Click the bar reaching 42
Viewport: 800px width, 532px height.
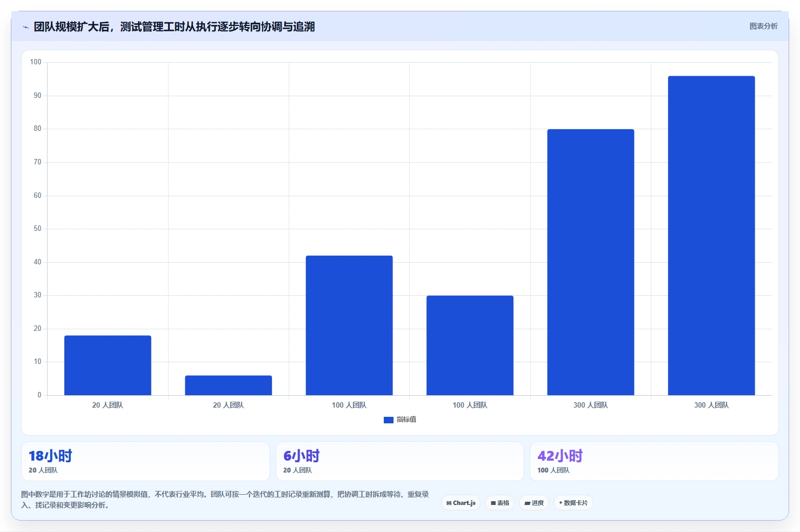[349, 325]
